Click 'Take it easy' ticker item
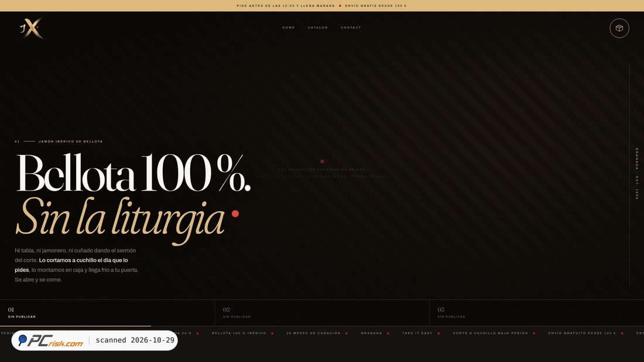Image resolution: width=644 pixels, height=362 pixels. pos(417,333)
